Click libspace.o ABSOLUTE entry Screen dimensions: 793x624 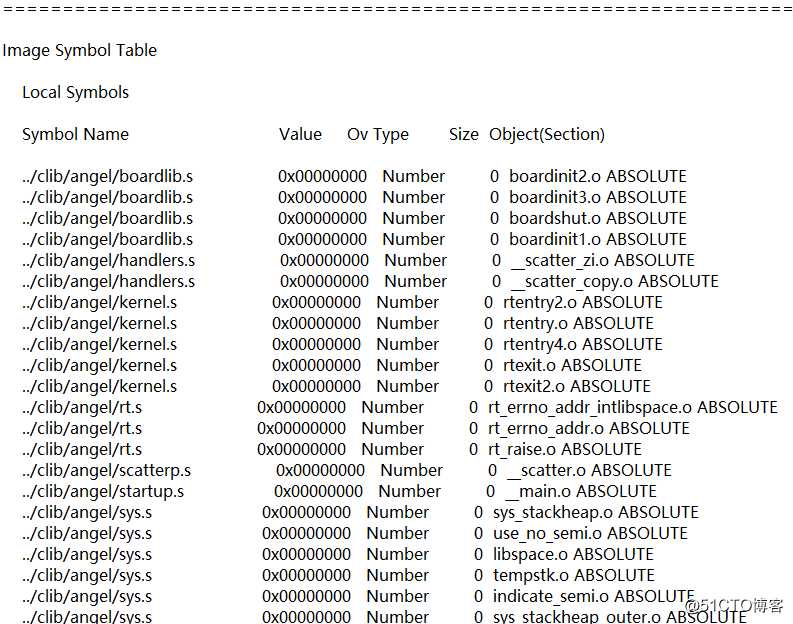(x=573, y=555)
